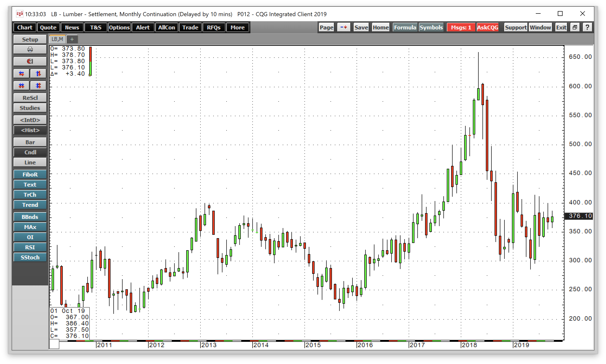Screen dimensions: 606x364
Task: Toggle the RSI study
Action: click(30, 247)
